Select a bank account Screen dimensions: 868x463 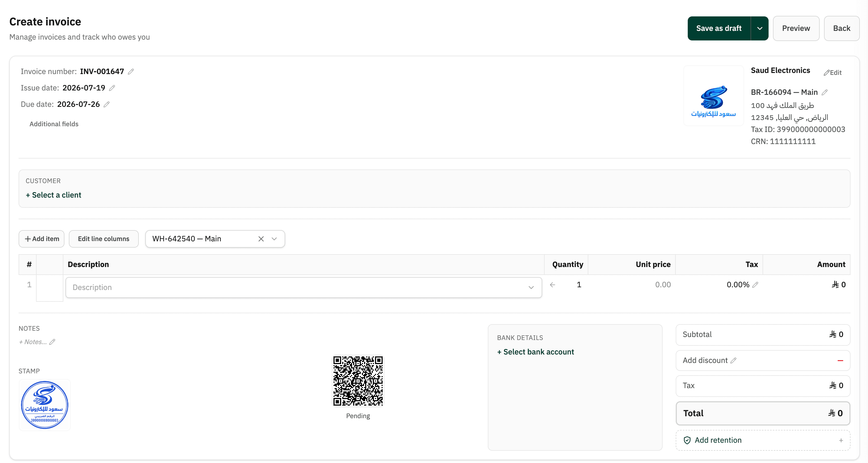535,352
